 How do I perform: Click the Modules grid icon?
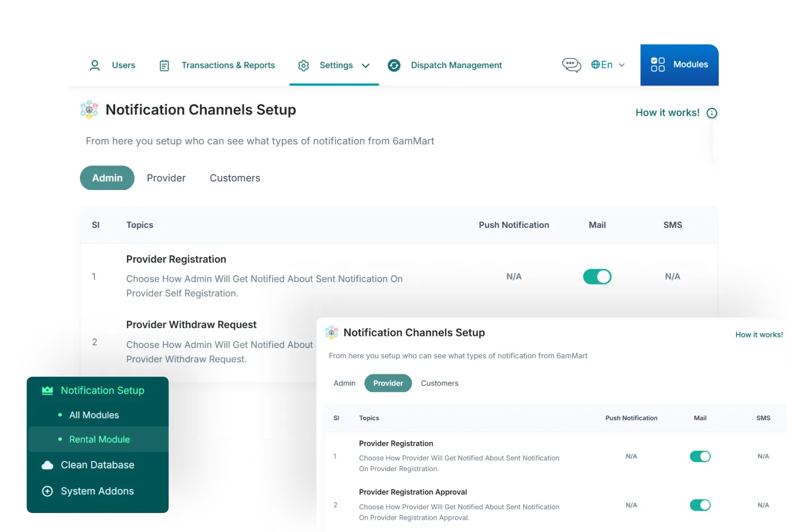(x=658, y=65)
